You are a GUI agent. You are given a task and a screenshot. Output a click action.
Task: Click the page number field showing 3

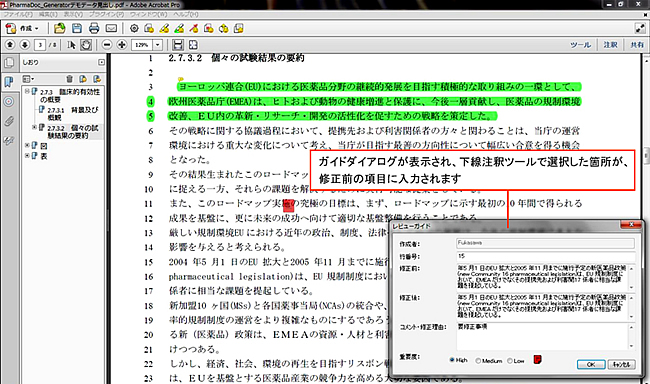40,44
